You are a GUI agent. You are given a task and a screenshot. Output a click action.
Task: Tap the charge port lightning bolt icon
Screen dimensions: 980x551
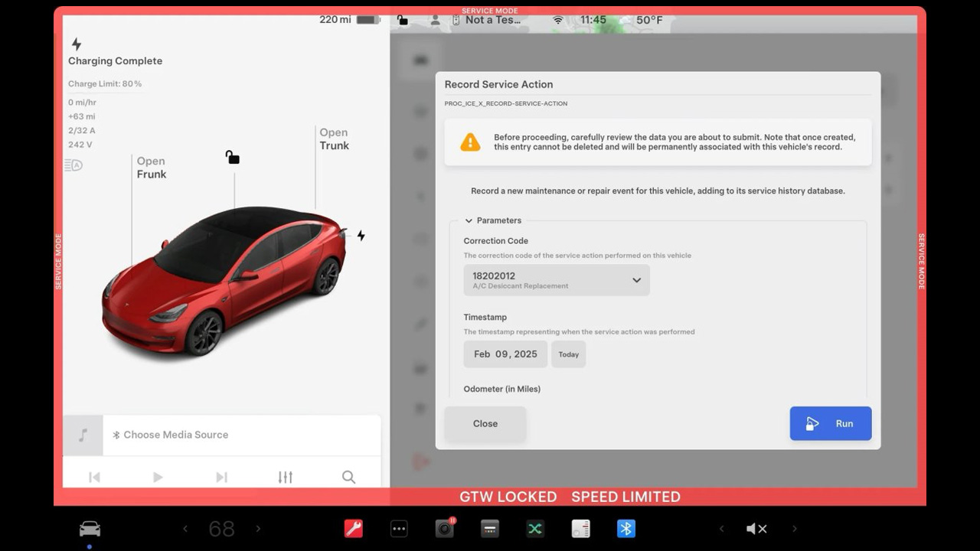[361, 236]
